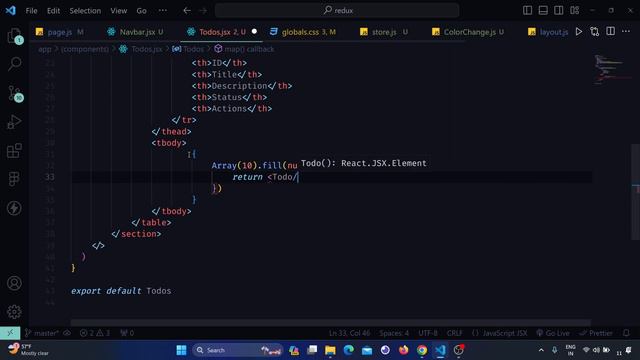Toggle the primary side bar

click(527, 10)
